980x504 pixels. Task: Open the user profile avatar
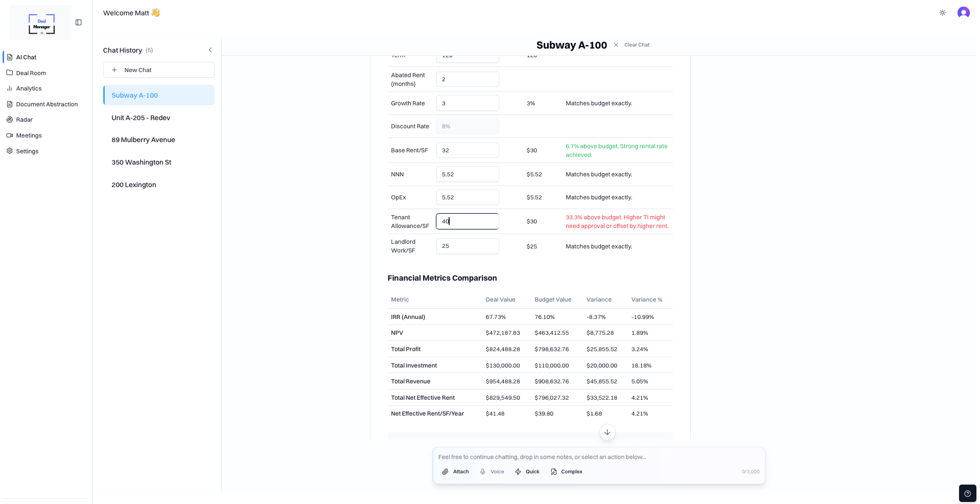coord(963,13)
